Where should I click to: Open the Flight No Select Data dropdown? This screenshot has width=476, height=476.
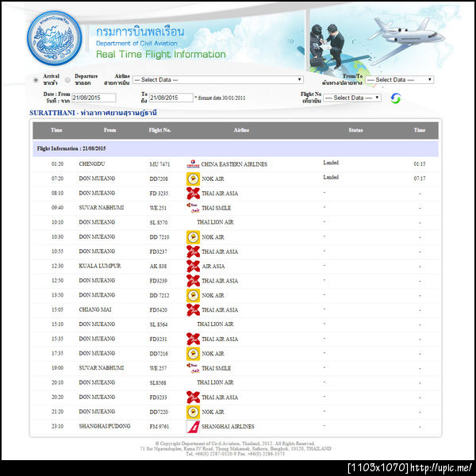352,98
